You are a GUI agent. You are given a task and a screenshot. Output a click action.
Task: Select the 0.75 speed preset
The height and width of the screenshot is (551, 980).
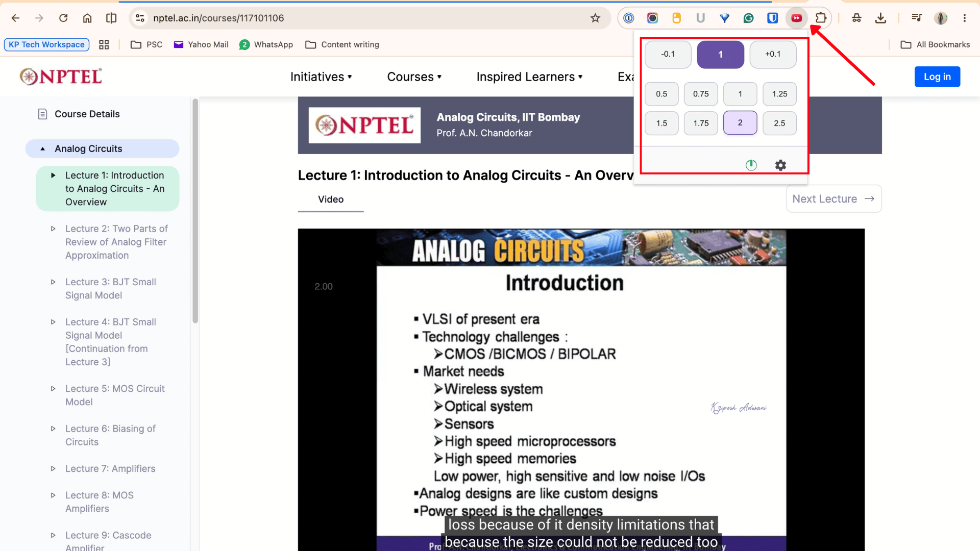coord(701,94)
